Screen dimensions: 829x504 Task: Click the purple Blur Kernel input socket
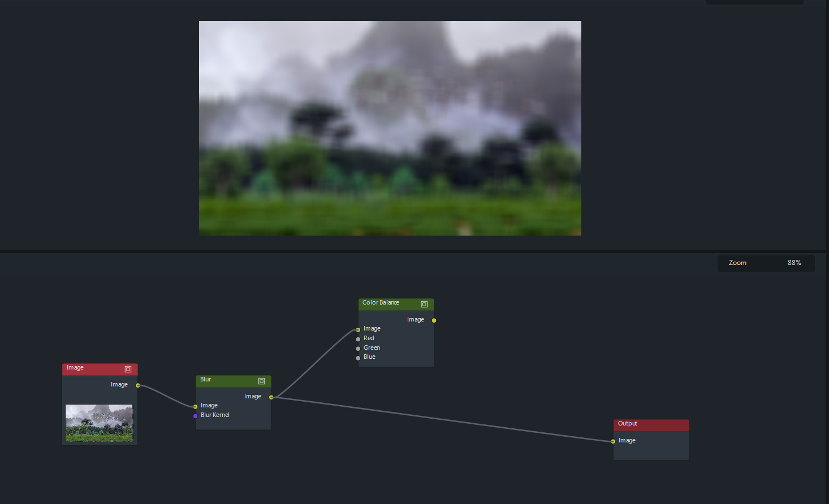pos(195,415)
